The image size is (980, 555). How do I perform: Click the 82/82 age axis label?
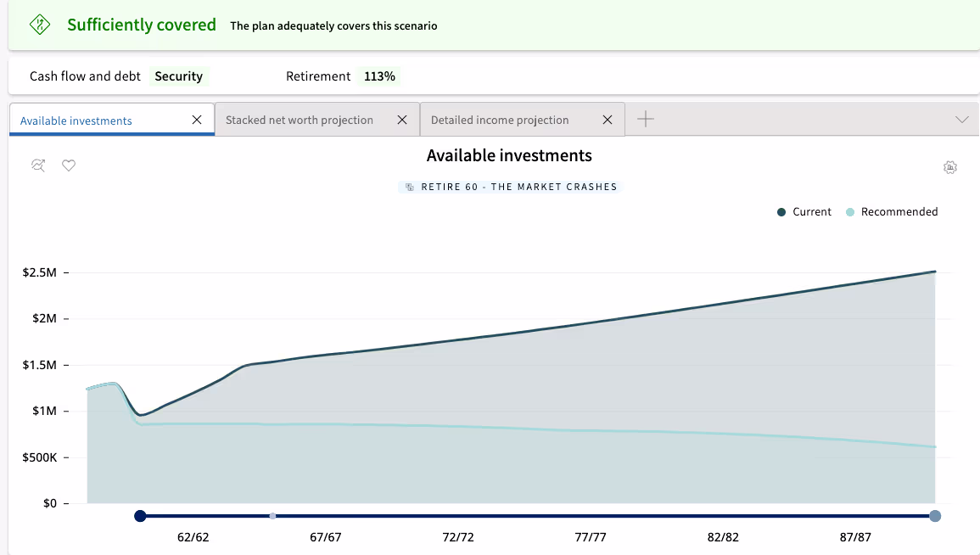[x=723, y=537]
